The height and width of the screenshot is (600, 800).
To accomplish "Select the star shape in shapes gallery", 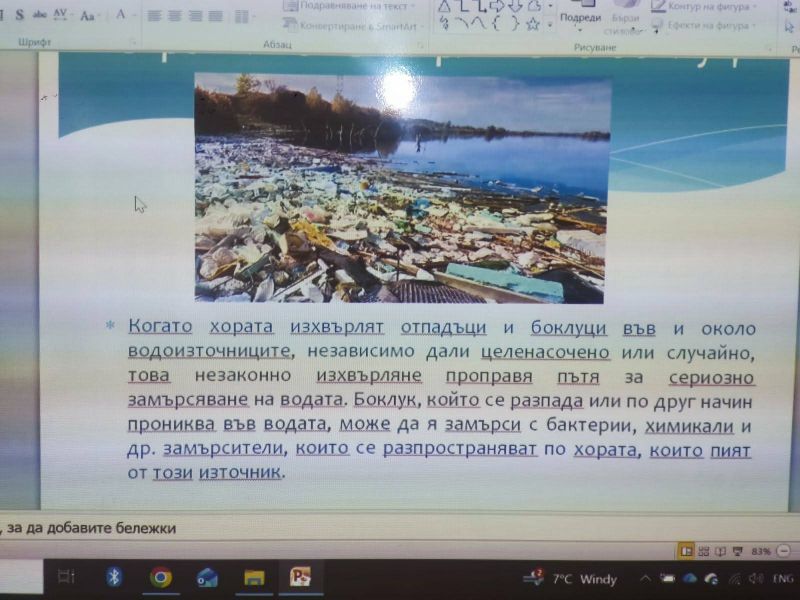I will coord(532,22).
